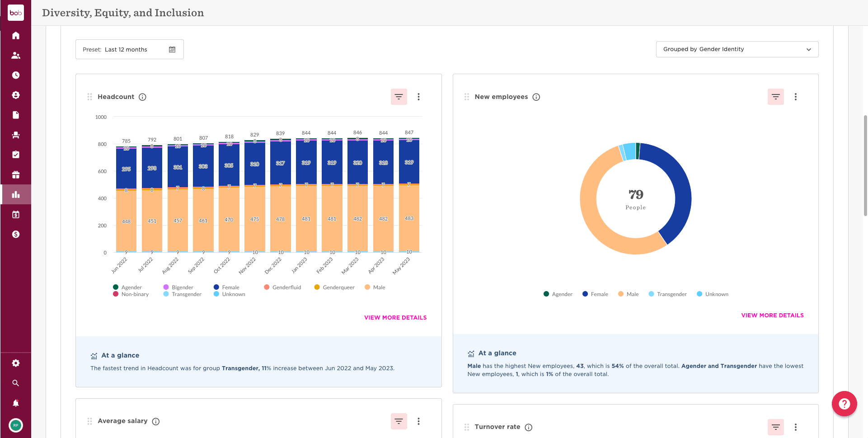The height and width of the screenshot is (438, 868).
Task: Open the Time clock sidebar icon
Action: pyautogui.click(x=16, y=75)
